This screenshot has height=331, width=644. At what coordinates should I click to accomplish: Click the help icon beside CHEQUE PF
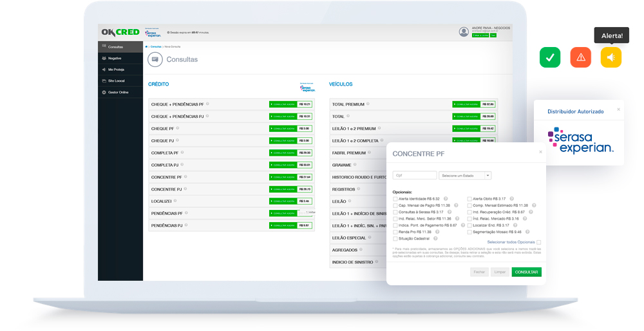point(178,128)
